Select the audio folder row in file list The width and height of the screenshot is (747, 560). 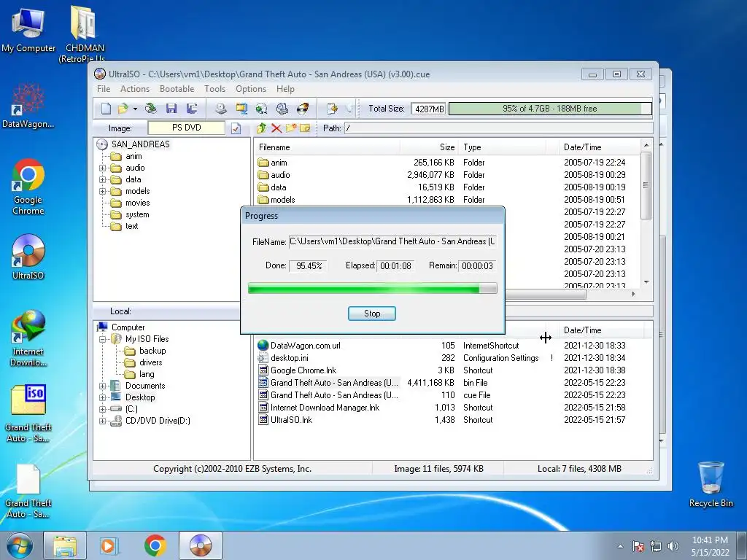pos(448,175)
